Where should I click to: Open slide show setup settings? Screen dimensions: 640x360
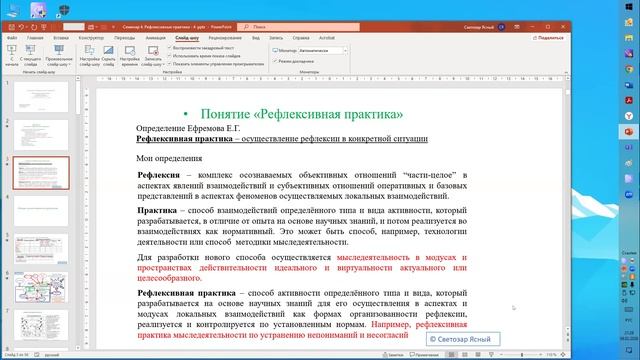pyautogui.click(x=89, y=56)
